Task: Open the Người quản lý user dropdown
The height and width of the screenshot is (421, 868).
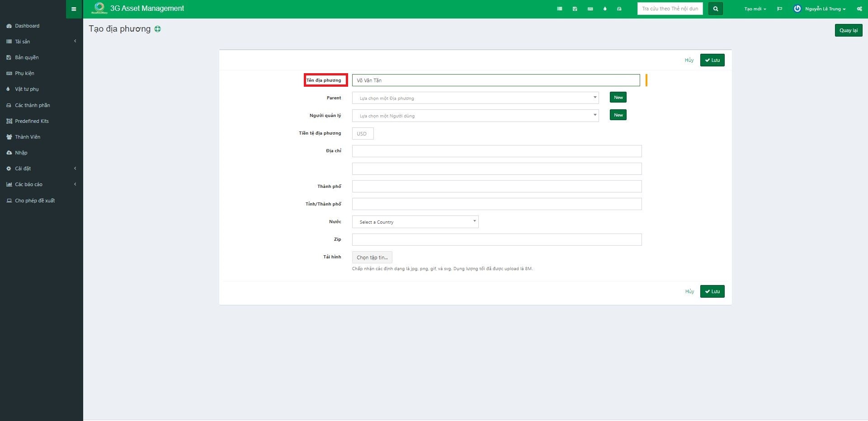Action: click(x=475, y=116)
